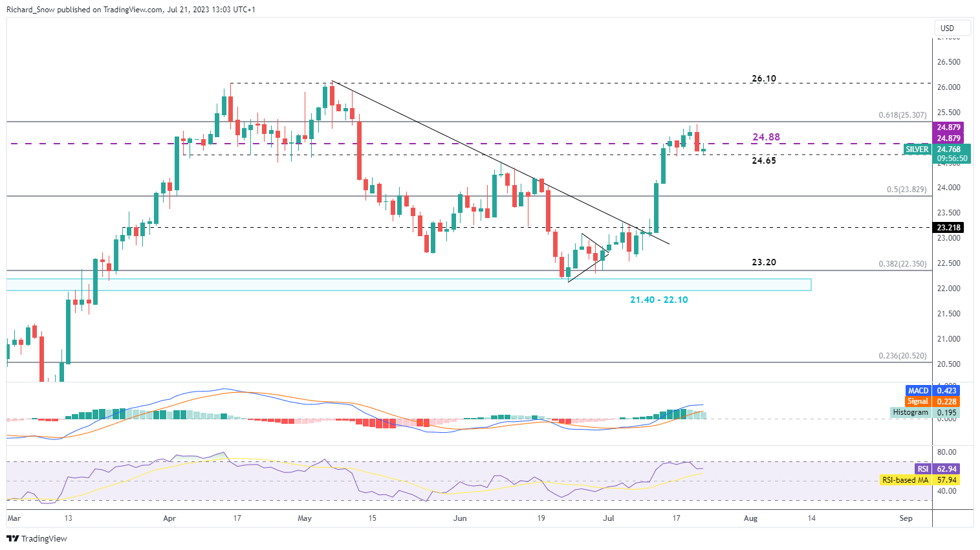
Task: Click the 0.382(22.350) Fibonacci label
Action: coord(902,264)
